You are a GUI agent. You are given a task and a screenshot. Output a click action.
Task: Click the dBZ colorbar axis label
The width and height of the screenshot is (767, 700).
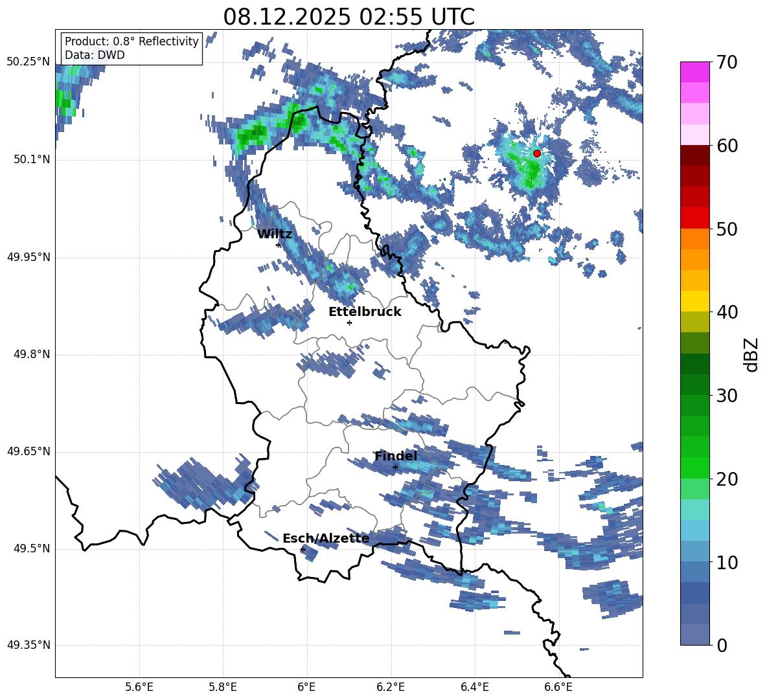[x=751, y=354]
